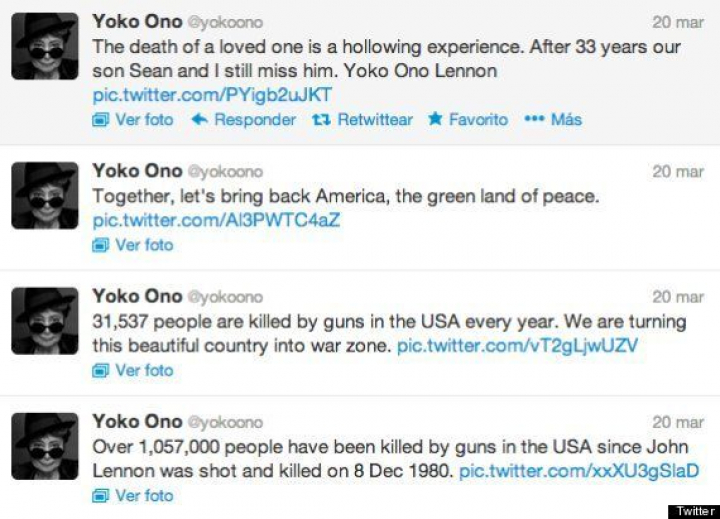Click Yoko Ono avatar in first tweet
Image resolution: width=720 pixels, height=519 pixels.
tap(44, 46)
